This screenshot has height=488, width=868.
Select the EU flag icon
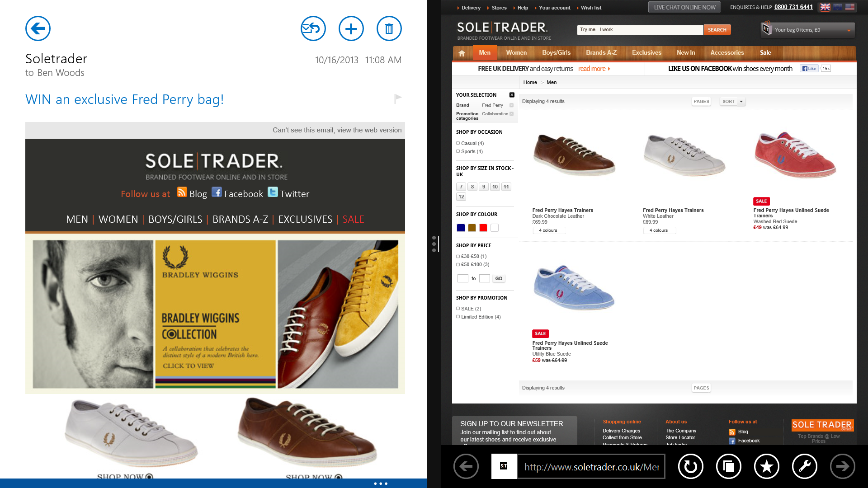tap(838, 7)
